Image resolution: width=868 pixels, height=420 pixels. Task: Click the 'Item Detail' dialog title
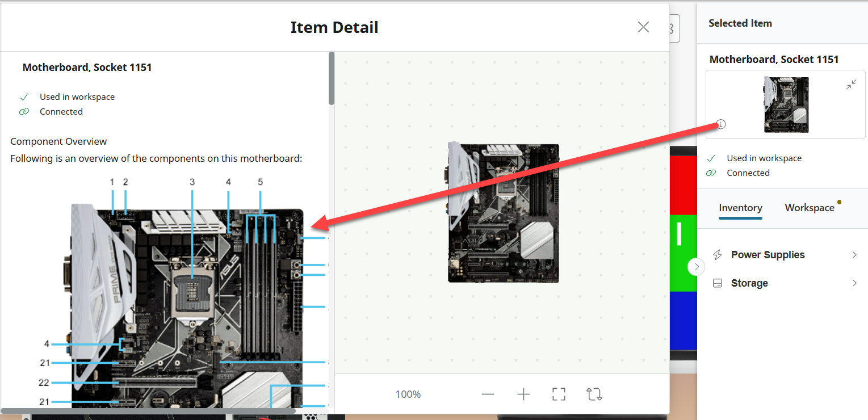click(334, 27)
